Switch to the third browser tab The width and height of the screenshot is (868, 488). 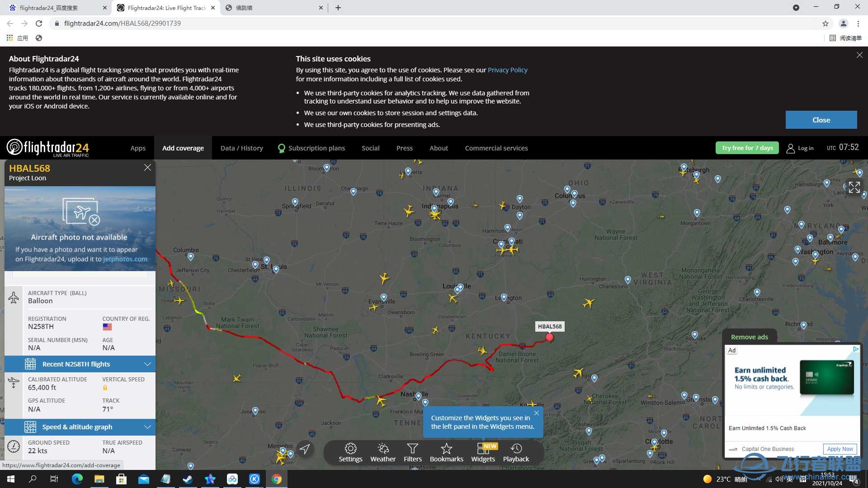tap(274, 8)
